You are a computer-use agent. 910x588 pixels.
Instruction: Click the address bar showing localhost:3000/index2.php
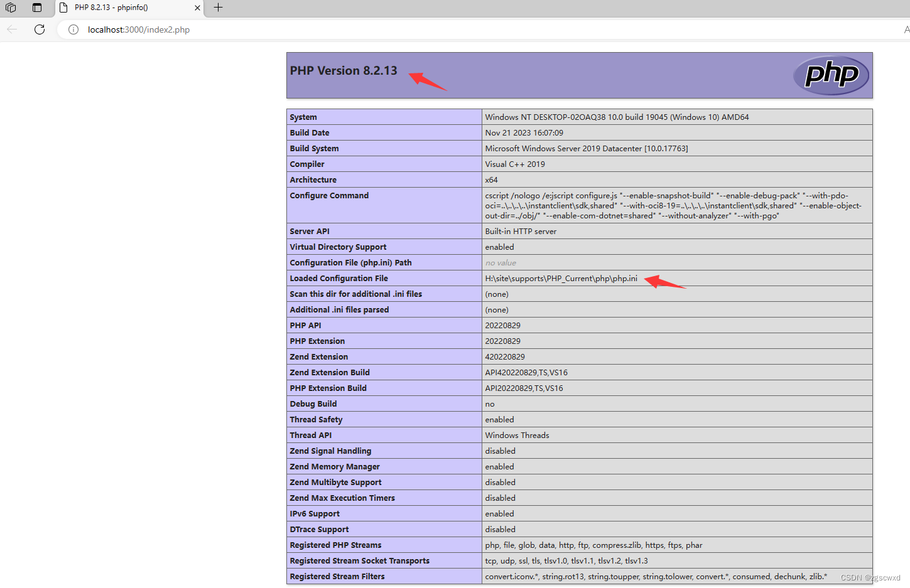(x=139, y=29)
